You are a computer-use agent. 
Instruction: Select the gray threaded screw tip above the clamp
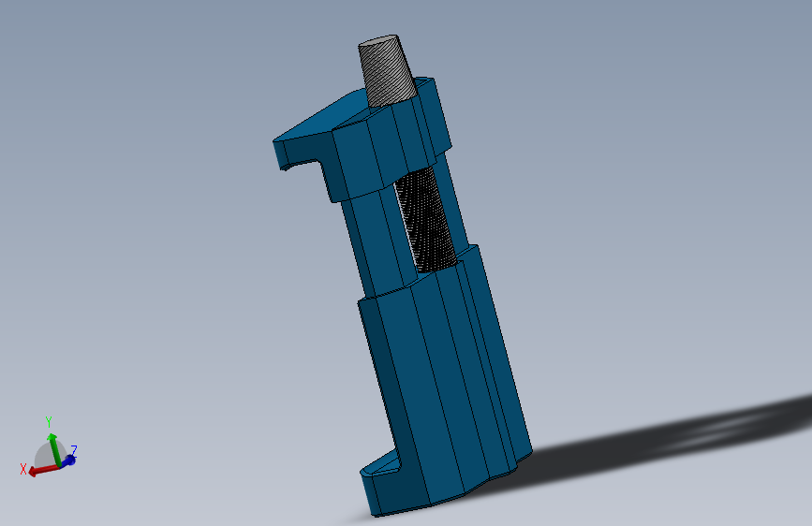[x=386, y=70]
